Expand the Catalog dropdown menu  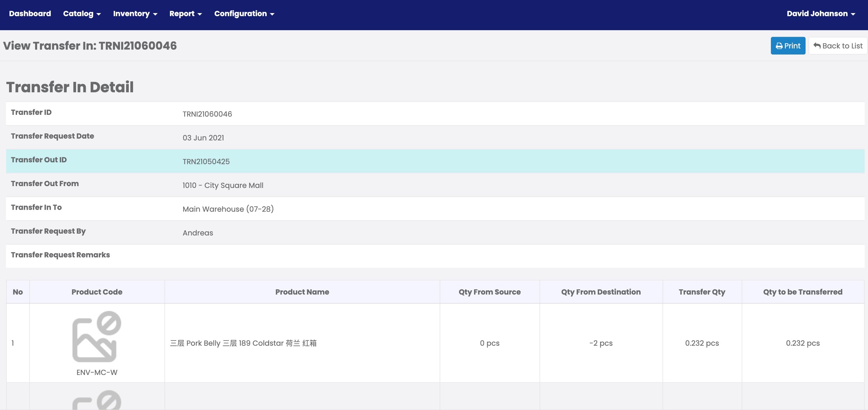82,13
